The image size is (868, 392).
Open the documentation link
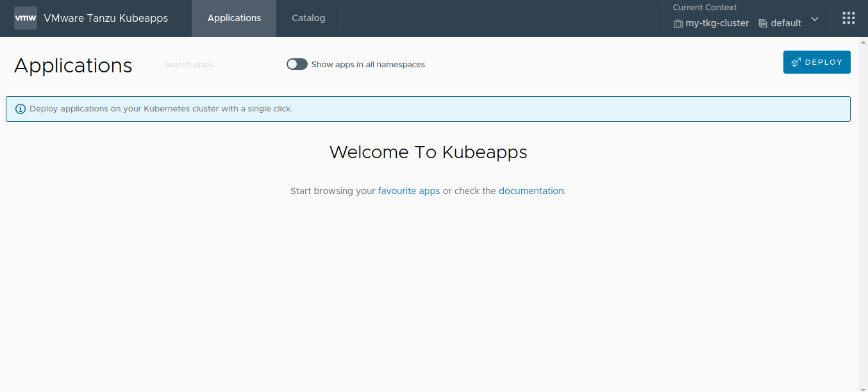click(x=531, y=190)
